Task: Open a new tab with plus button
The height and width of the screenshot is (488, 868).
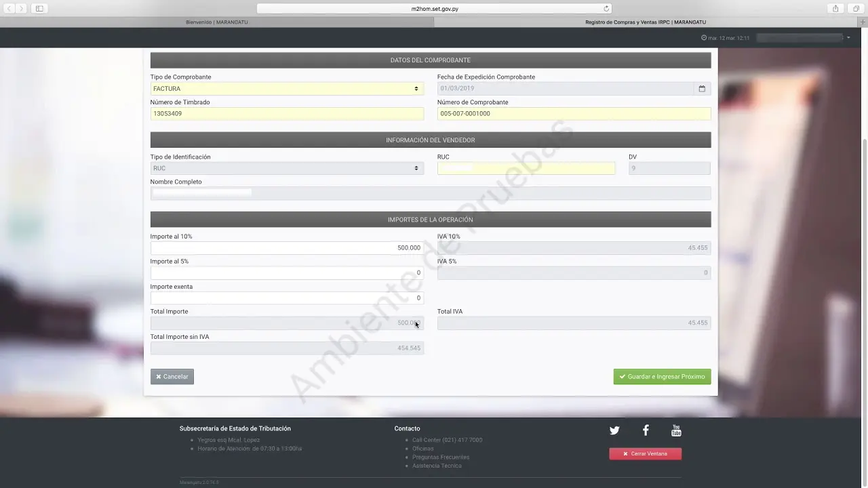Action: [862, 22]
